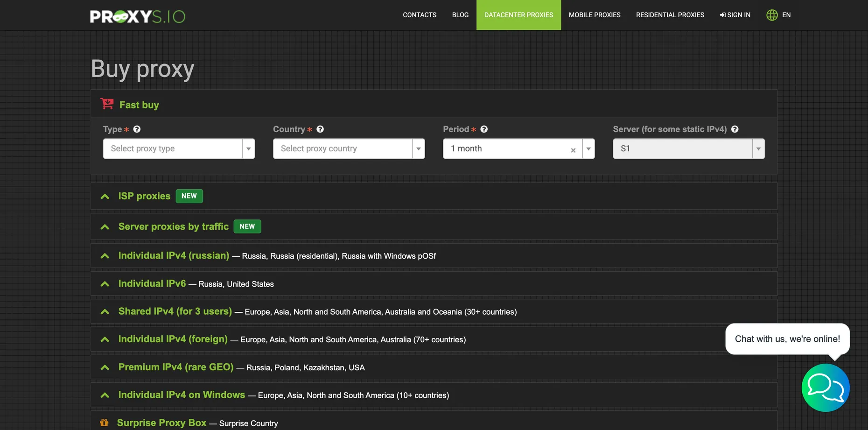Click the Surprise Proxy Box gift icon
The image size is (868, 430).
click(104, 423)
